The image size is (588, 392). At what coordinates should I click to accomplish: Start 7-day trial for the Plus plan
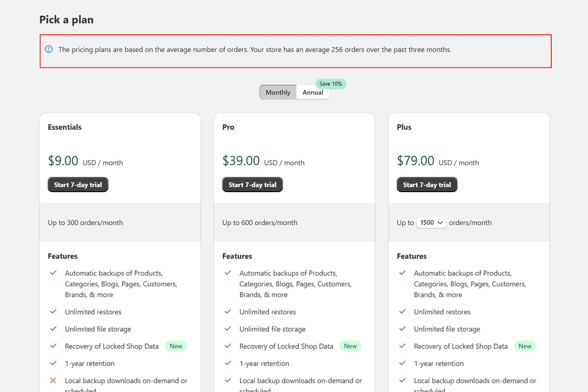(x=427, y=185)
